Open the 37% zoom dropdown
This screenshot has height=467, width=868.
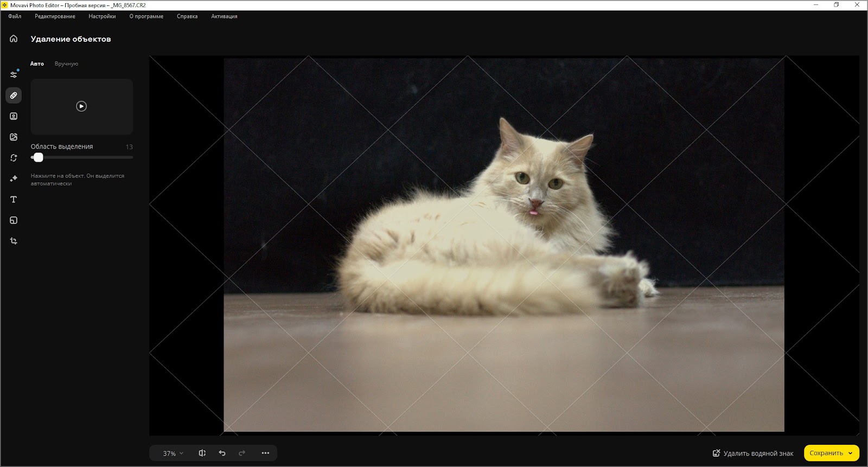(x=173, y=453)
